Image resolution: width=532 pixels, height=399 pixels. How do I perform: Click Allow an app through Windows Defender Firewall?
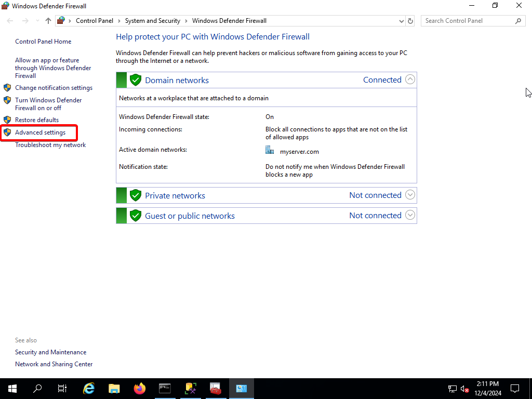pyautogui.click(x=53, y=68)
